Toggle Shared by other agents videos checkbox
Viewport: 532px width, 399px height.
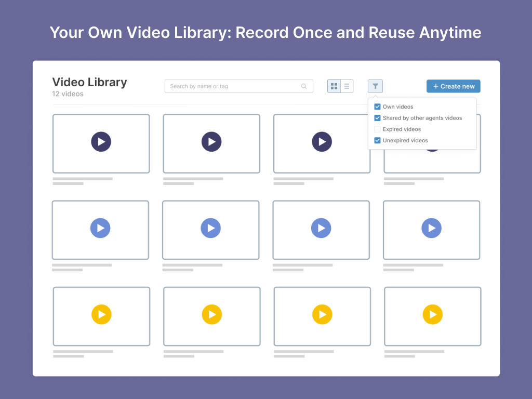(378, 118)
